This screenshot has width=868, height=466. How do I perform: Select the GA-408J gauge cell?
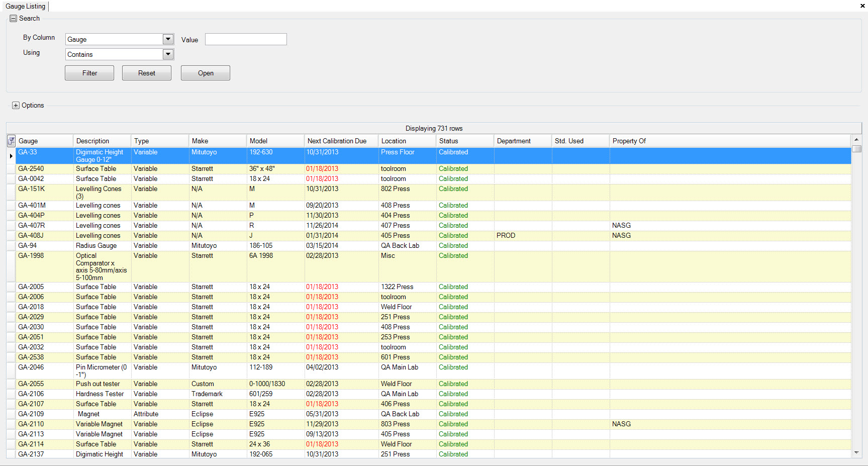click(x=45, y=236)
